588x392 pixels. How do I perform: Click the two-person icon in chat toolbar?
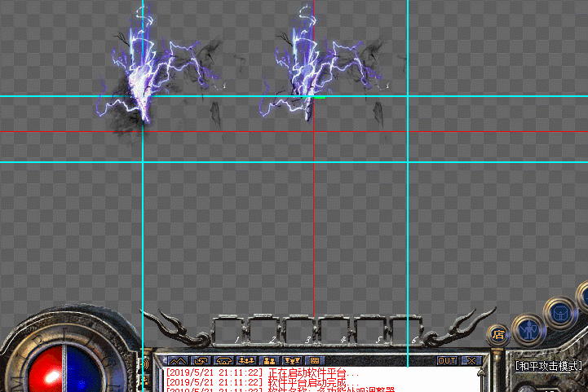tap(269, 361)
